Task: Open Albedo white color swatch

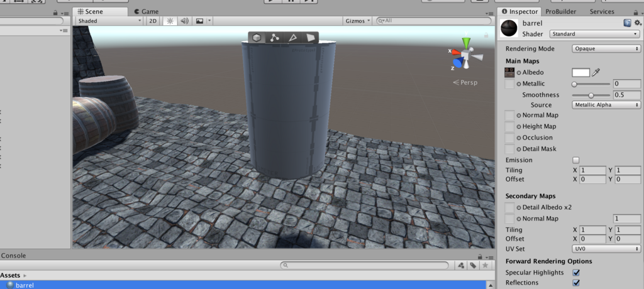Action: point(580,73)
